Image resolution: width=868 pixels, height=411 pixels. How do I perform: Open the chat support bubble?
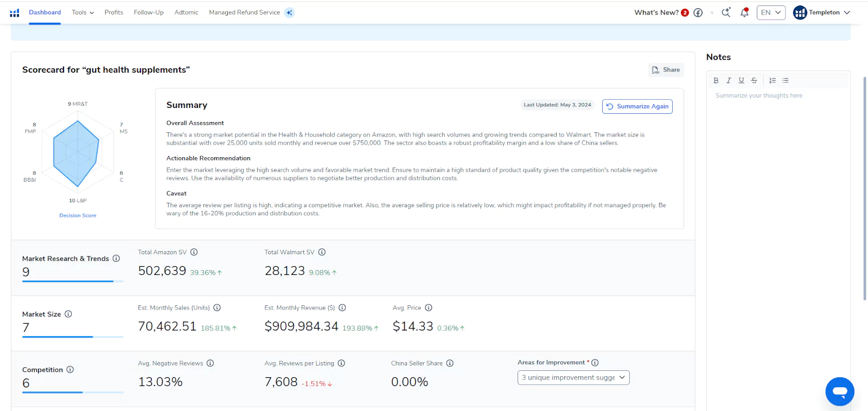point(839,391)
